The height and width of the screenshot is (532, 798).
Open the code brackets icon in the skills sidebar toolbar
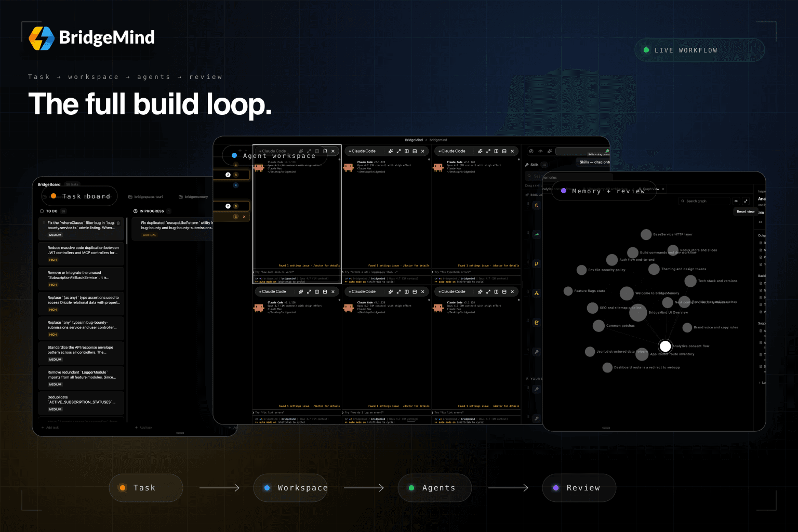tap(540, 151)
